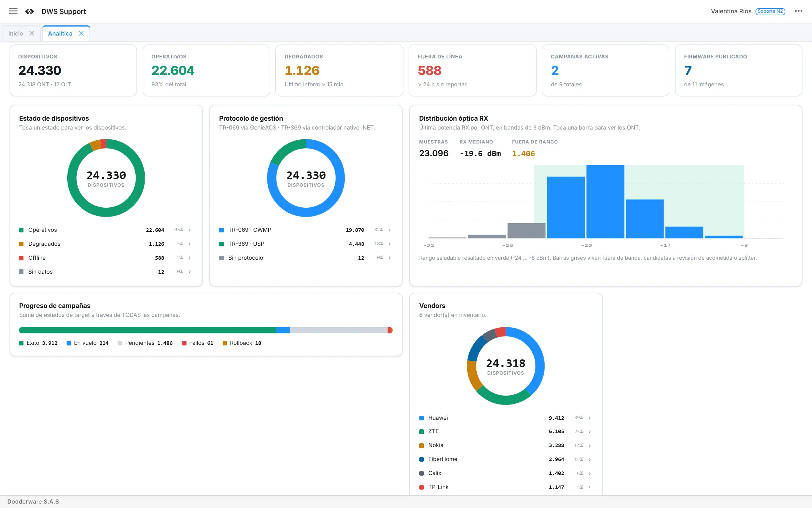The height and width of the screenshot is (508, 812).
Task: Click the Fallos 61 legend item
Action: (x=198, y=343)
